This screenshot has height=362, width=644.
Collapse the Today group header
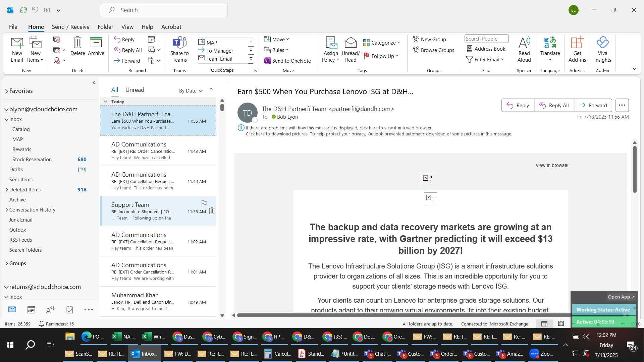(x=105, y=102)
